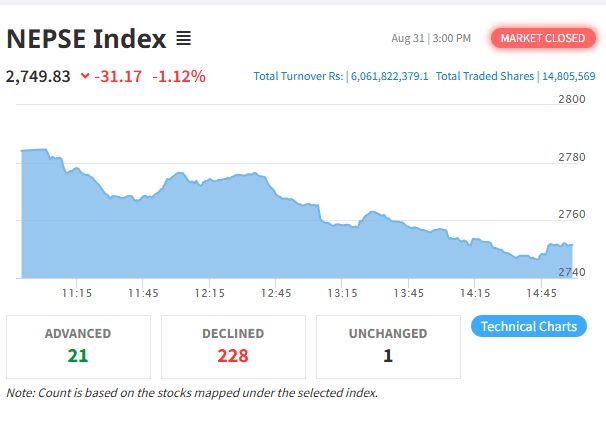The width and height of the screenshot is (606, 428).
Task: Click the Aug 31 3:00 PM timestamp
Action: point(431,39)
